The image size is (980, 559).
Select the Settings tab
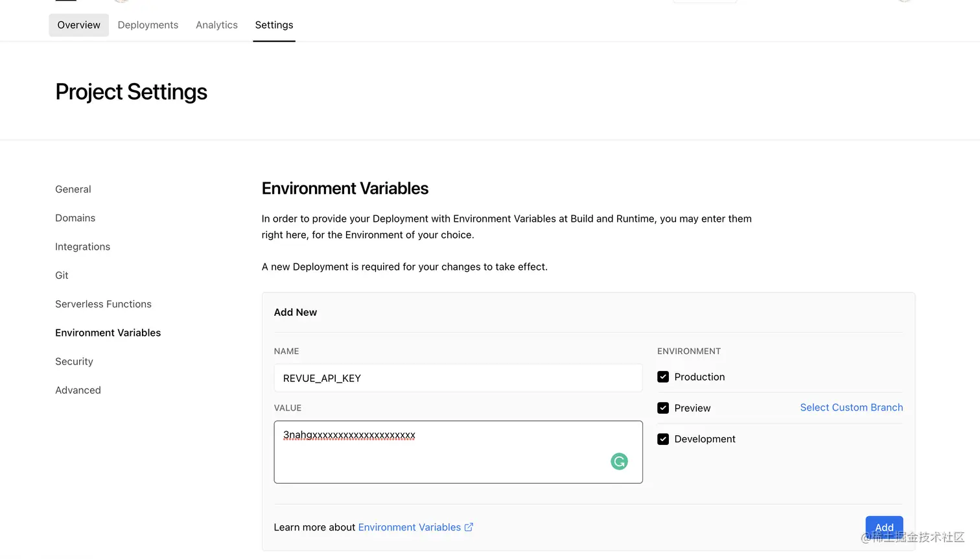(274, 25)
